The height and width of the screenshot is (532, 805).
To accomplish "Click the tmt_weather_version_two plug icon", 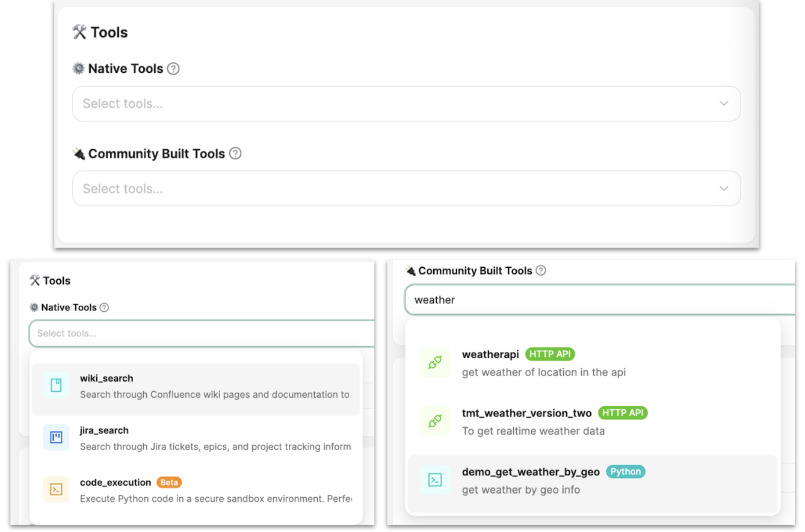I will point(435,421).
